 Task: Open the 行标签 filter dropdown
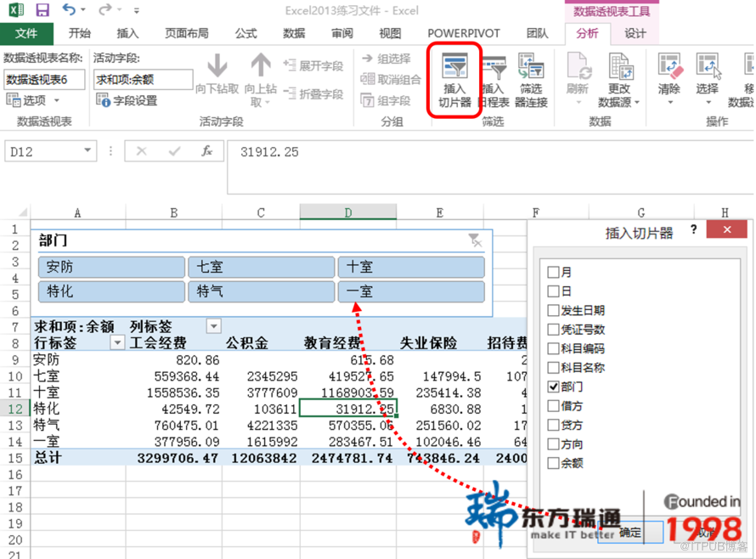coord(117,342)
